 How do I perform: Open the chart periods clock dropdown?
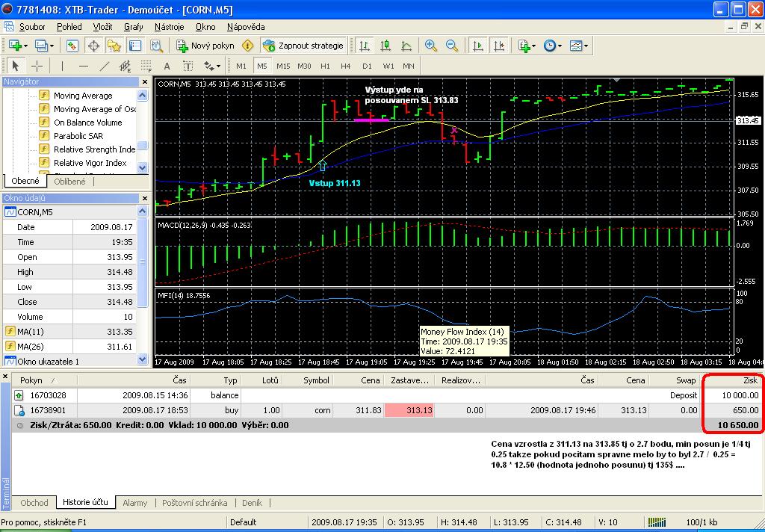click(x=552, y=46)
